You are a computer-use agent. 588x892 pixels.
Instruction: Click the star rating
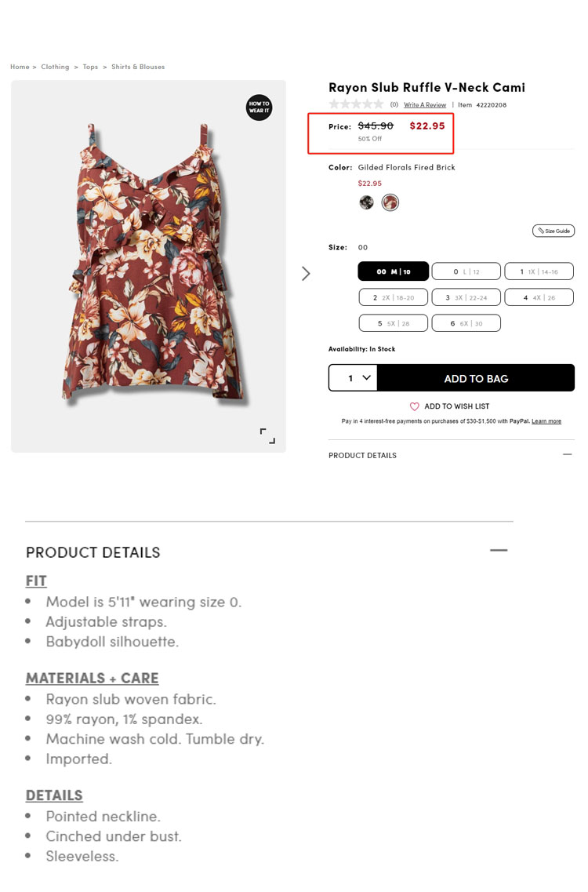tap(356, 104)
